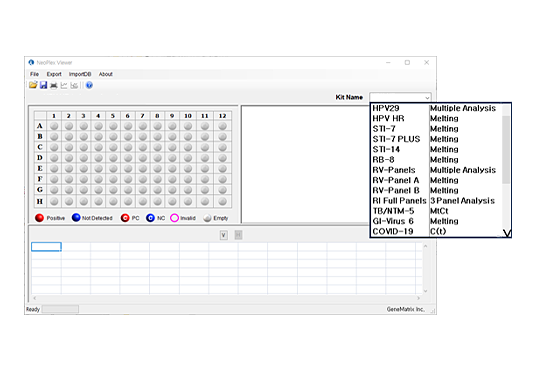536x370 pixels.
Task: Click the H orientation button
Action: pyautogui.click(x=238, y=235)
